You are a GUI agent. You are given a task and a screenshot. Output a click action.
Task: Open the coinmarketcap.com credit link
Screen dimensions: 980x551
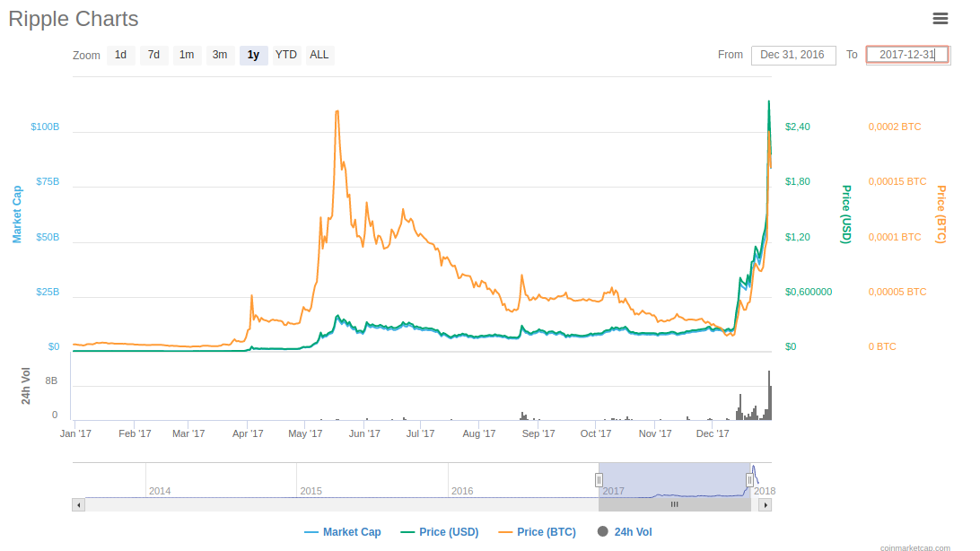point(915,547)
